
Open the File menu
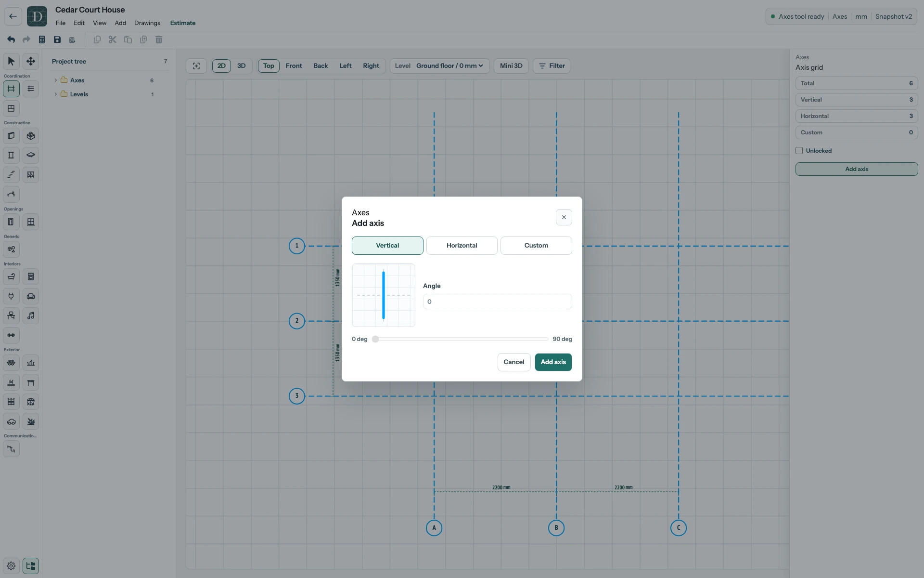point(61,23)
